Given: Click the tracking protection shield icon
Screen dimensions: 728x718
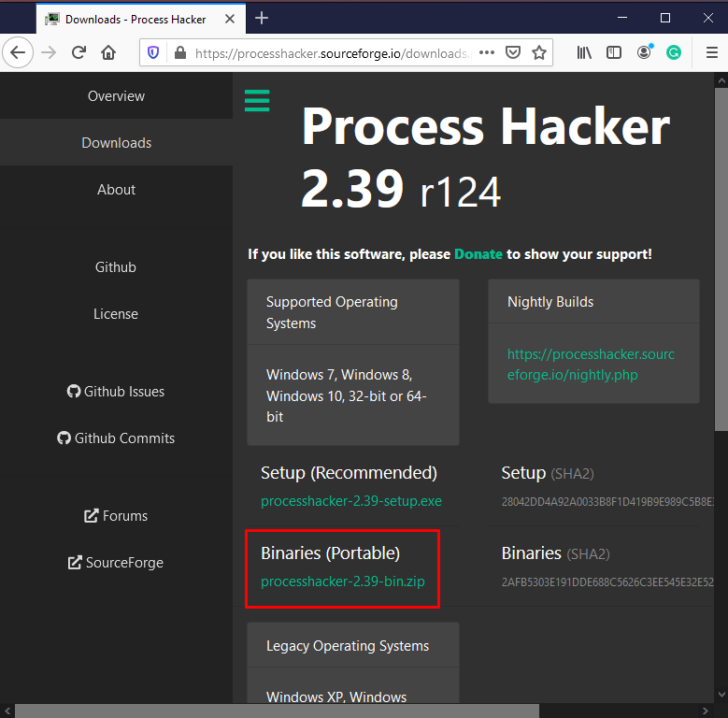Looking at the screenshot, I should 153,53.
